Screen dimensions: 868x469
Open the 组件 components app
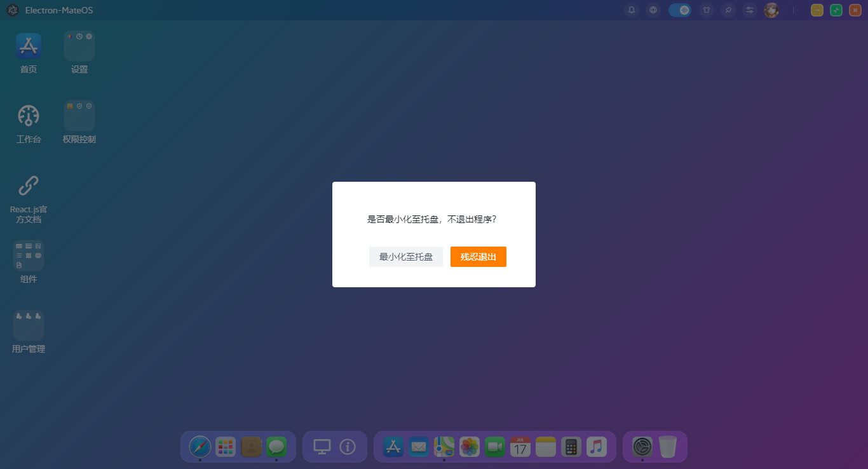[x=28, y=254]
